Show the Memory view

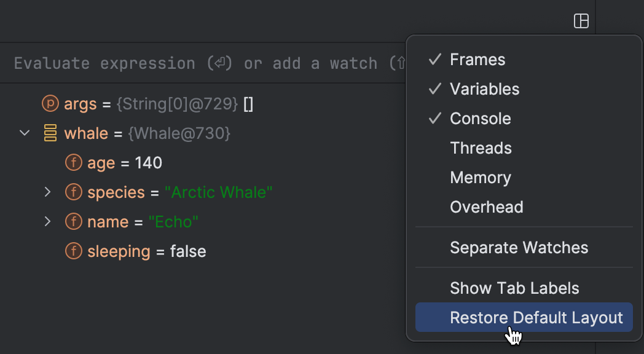[481, 177]
